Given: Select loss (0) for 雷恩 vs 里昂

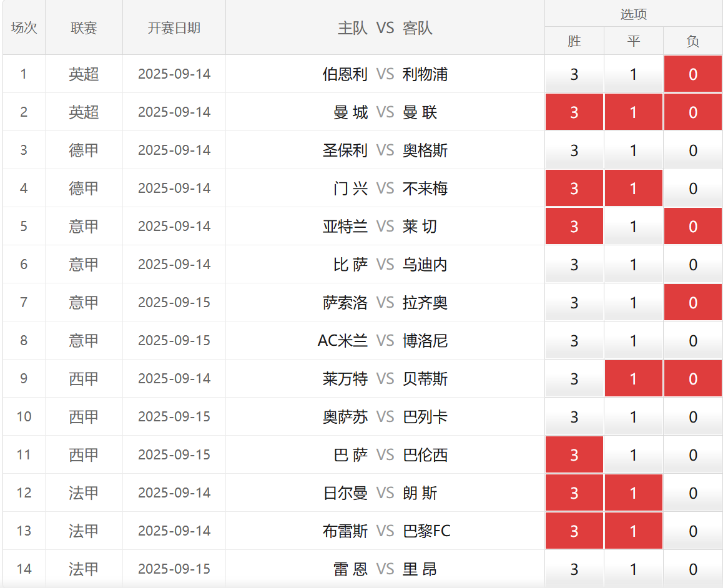Looking at the screenshot, I should pos(693,569).
